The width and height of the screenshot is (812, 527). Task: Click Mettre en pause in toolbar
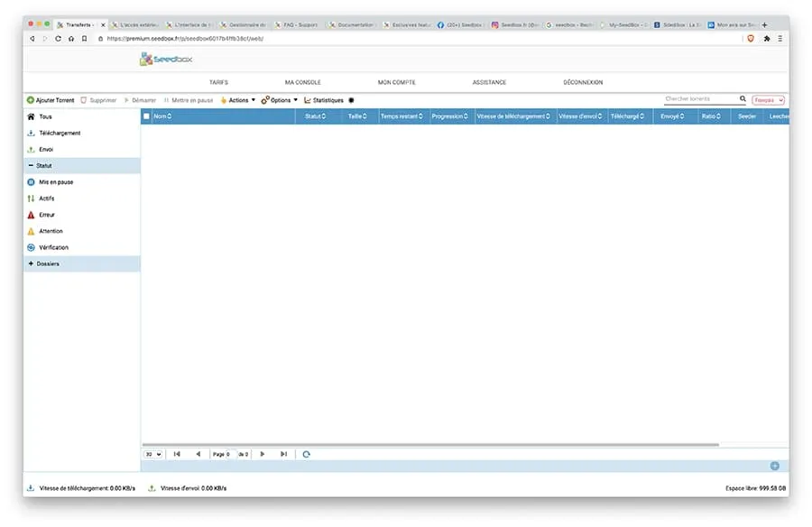tap(189, 100)
